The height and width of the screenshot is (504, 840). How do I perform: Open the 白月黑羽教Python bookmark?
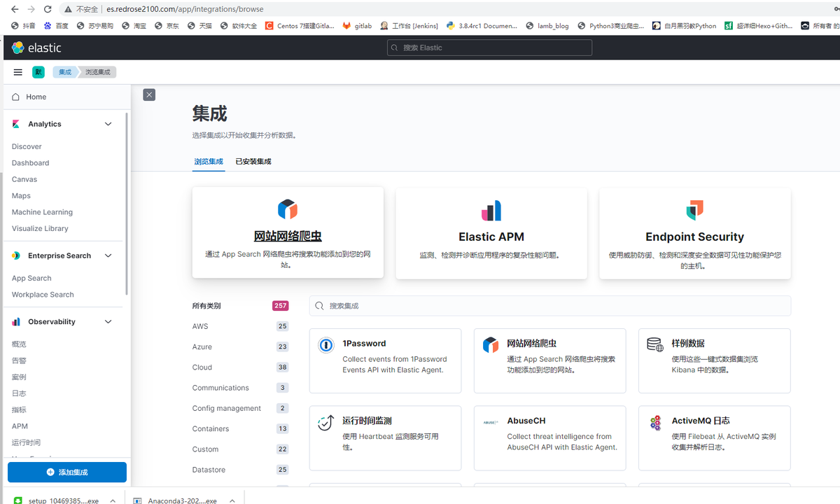pyautogui.click(x=685, y=26)
